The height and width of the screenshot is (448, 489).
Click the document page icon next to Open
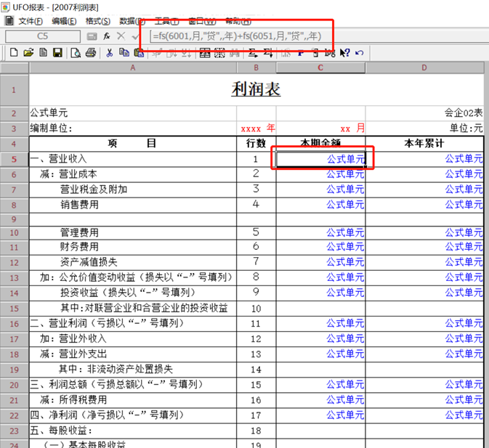[44, 53]
